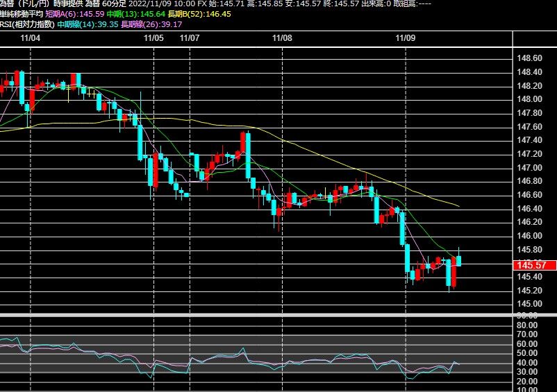Click the 高:145.85 high price value
The height and width of the screenshot is (392, 557).
click(266, 4)
